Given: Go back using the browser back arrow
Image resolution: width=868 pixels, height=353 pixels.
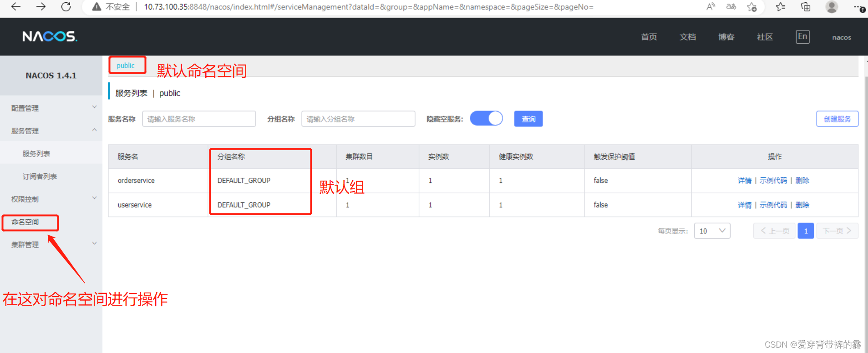Looking at the screenshot, I should coord(16,6).
